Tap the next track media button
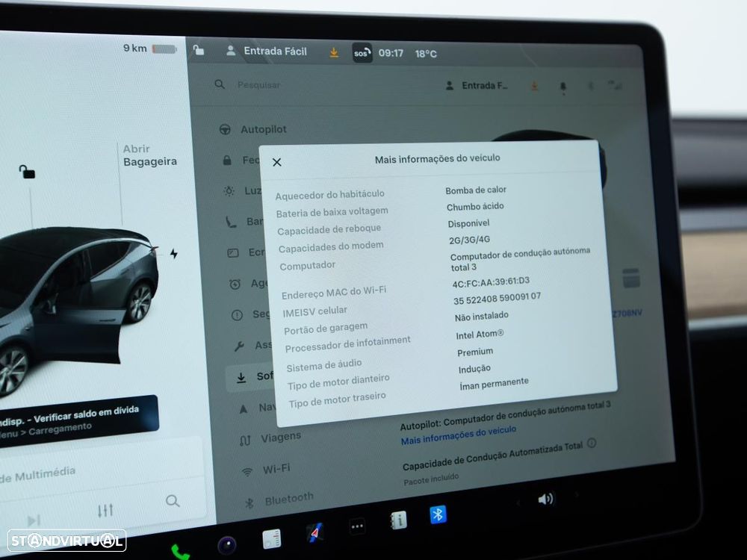 tap(34, 520)
